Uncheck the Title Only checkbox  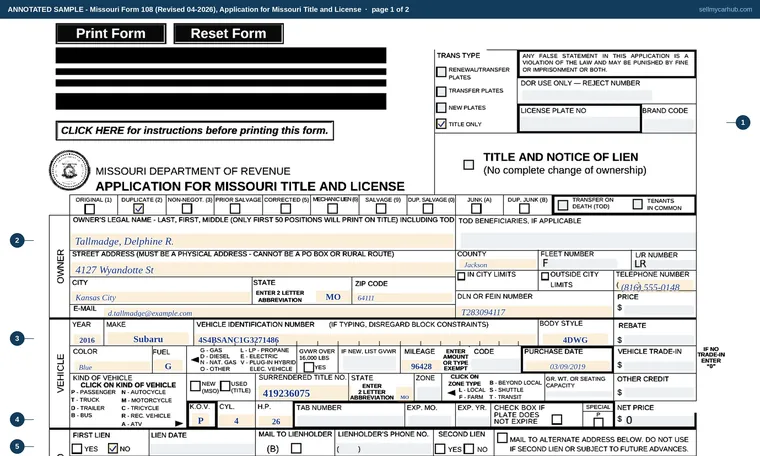pyautogui.click(x=441, y=124)
